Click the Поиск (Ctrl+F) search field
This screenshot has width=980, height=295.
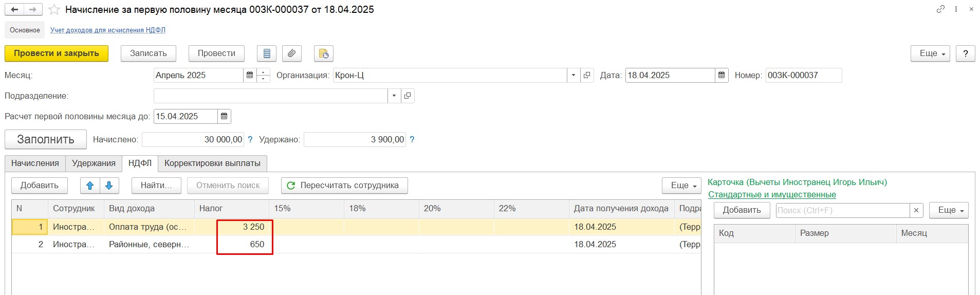point(843,210)
